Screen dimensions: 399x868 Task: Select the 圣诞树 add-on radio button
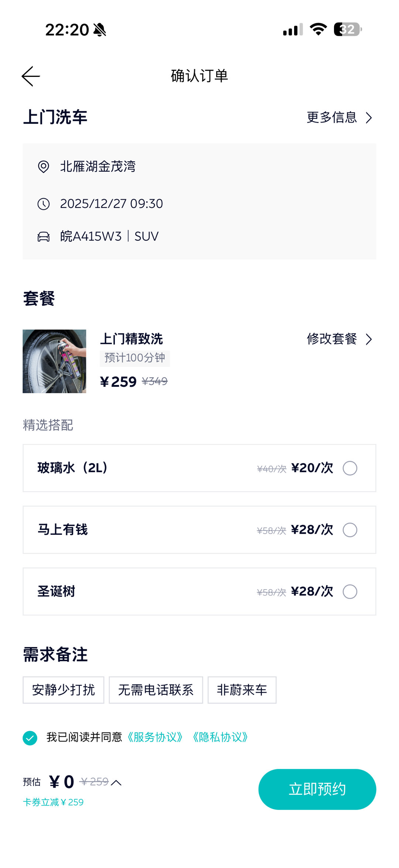pyautogui.click(x=350, y=592)
